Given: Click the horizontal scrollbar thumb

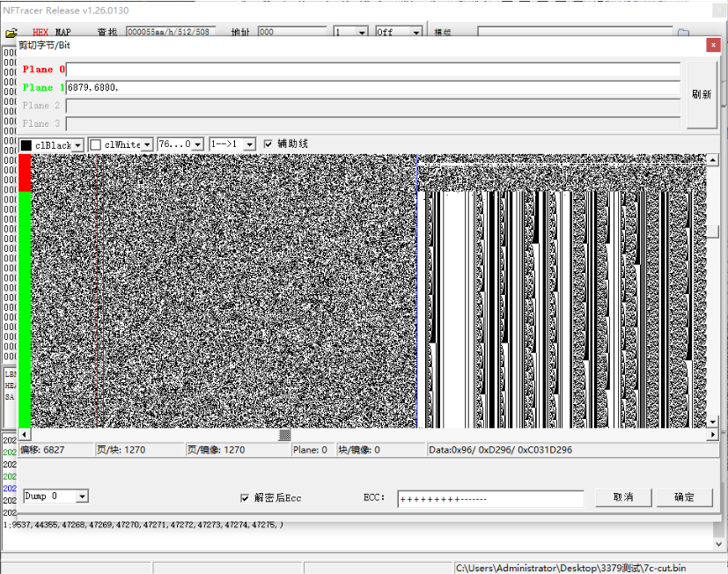Looking at the screenshot, I should 284,435.
